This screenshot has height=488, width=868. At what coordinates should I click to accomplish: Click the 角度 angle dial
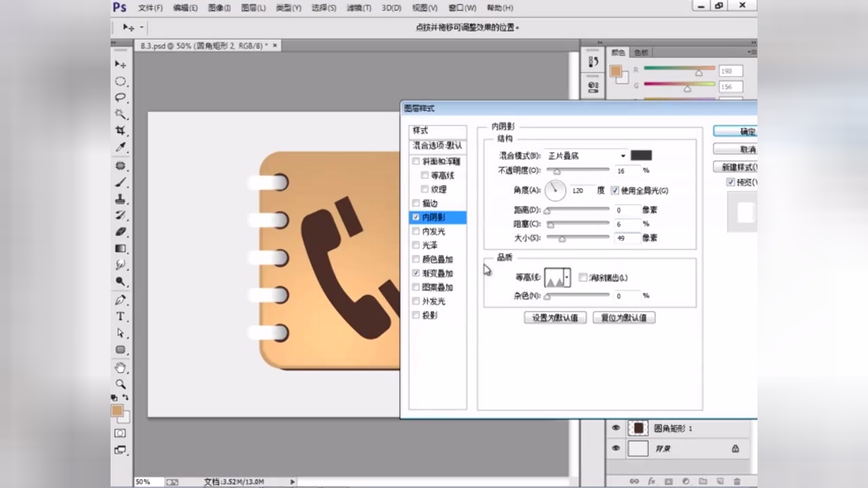tap(555, 190)
